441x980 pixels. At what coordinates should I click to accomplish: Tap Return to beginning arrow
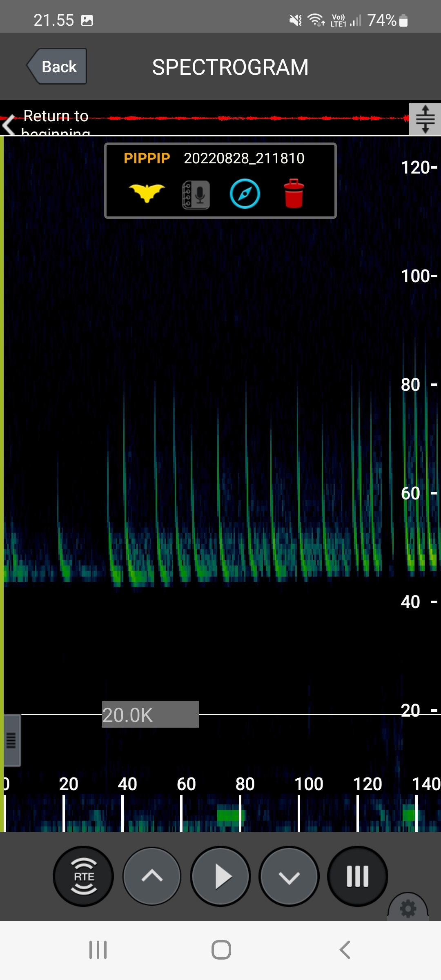[x=9, y=125]
